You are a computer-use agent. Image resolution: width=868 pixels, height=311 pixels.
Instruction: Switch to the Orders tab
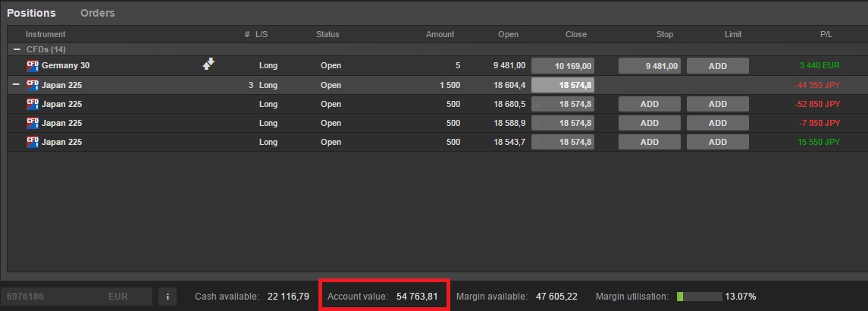[97, 13]
